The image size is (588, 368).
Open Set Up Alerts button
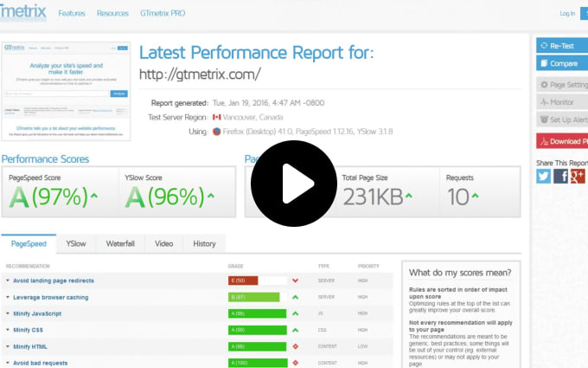[562, 119]
